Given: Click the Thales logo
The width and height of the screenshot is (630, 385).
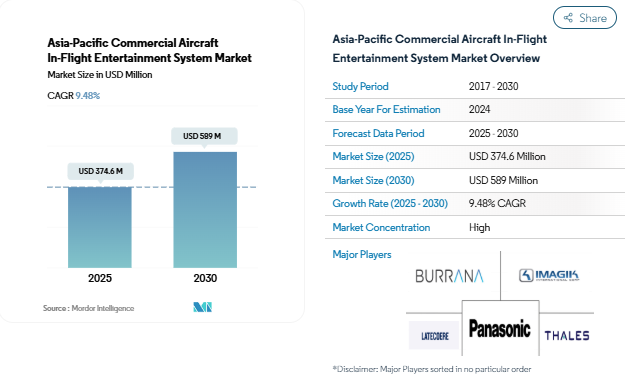Looking at the screenshot, I should (567, 336).
